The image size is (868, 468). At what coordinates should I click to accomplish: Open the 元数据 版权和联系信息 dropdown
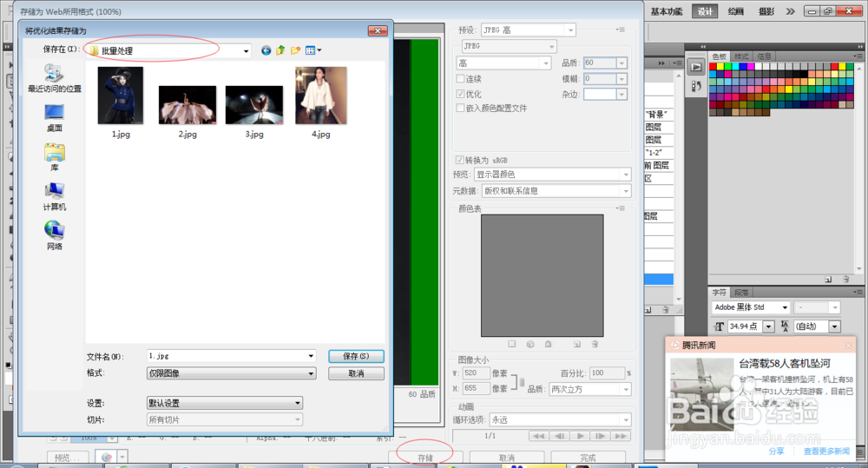click(556, 191)
